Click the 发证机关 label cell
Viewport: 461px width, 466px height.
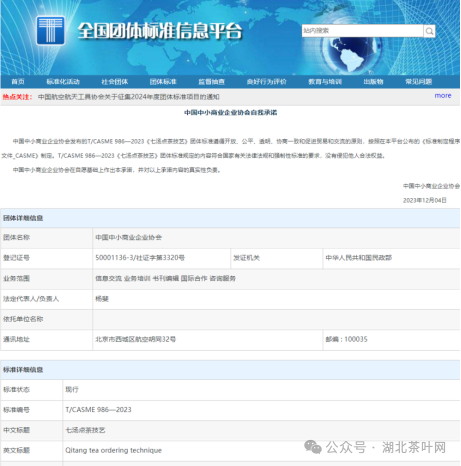point(277,258)
